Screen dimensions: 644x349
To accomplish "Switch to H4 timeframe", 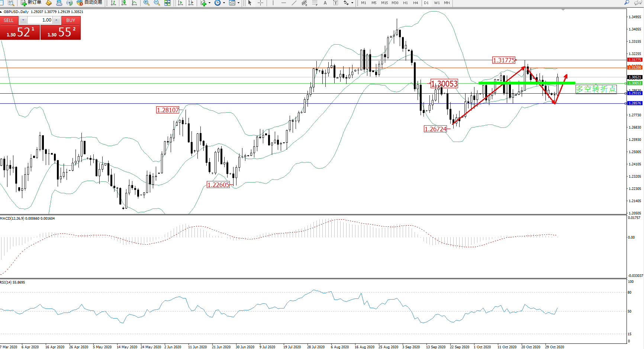I will [x=416, y=3].
